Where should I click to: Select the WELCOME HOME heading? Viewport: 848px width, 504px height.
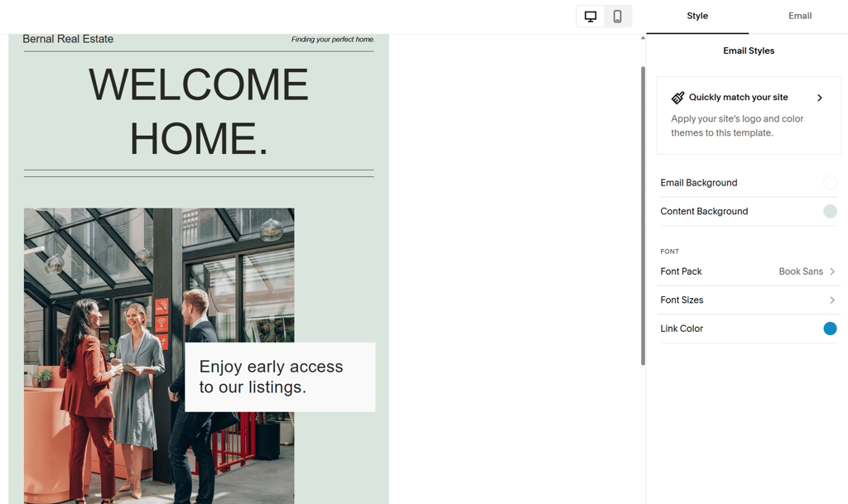tap(199, 111)
